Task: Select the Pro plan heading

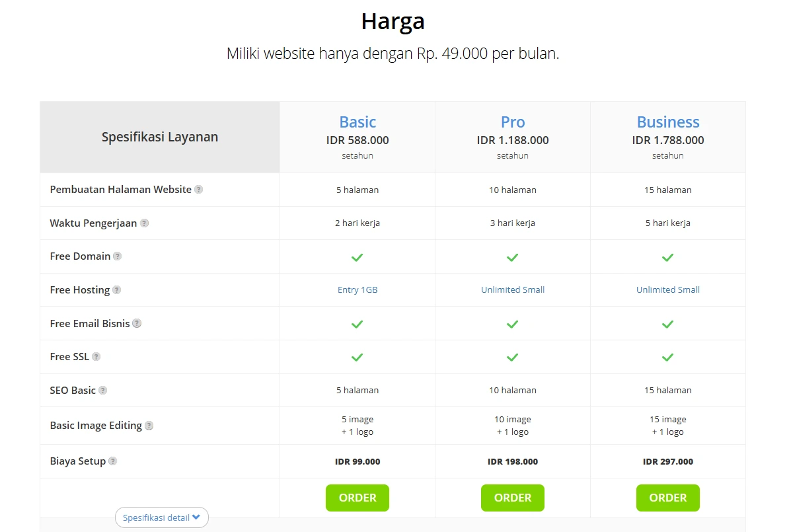Action: pos(512,122)
